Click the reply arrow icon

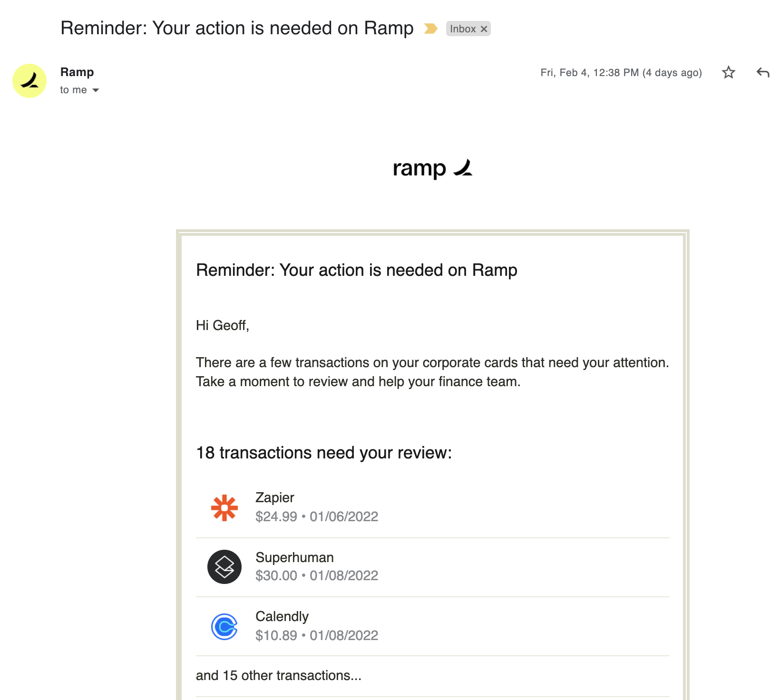tap(763, 72)
